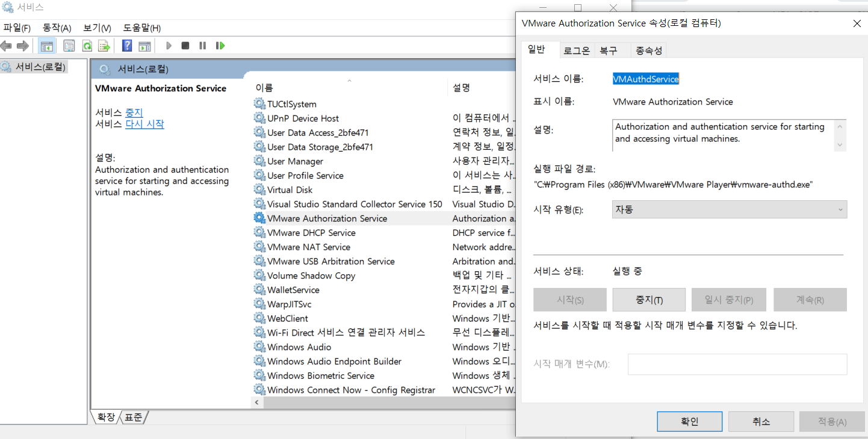Click the 확인 button
Viewport: 868px width, 439px height.
(689, 422)
